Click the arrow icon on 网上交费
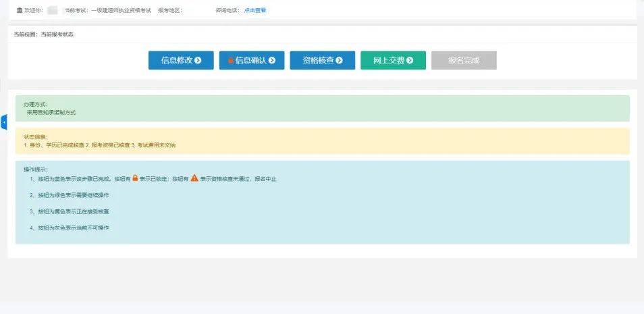This screenshot has width=644, height=314. pos(410,60)
